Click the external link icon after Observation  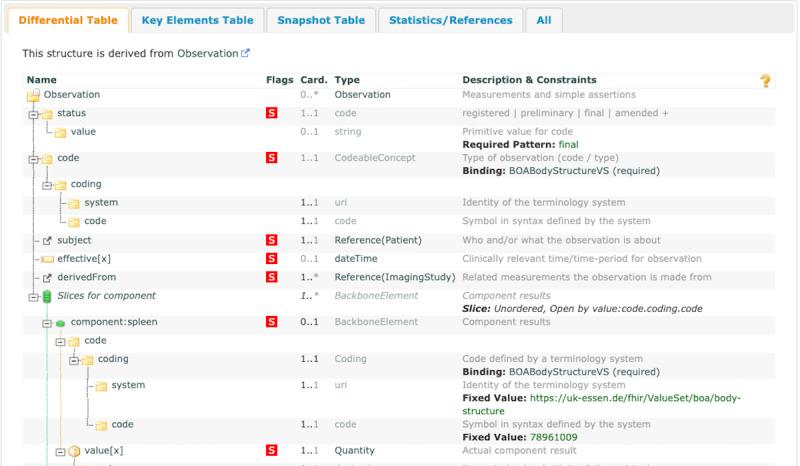tap(246, 53)
